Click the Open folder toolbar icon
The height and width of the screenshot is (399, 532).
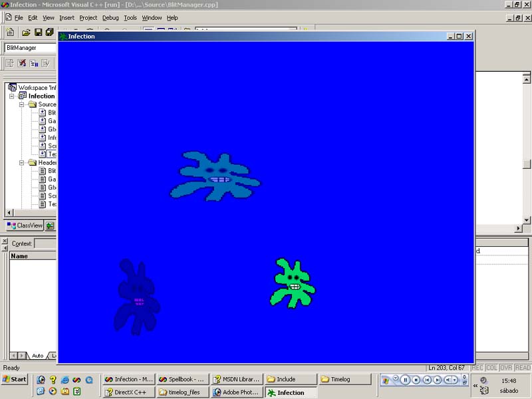click(26, 32)
